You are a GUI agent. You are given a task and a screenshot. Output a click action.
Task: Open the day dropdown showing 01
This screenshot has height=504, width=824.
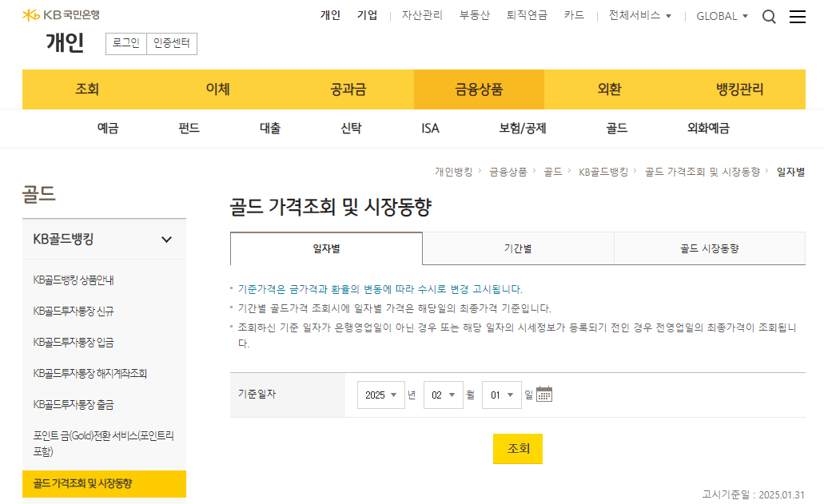(x=501, y=395)
